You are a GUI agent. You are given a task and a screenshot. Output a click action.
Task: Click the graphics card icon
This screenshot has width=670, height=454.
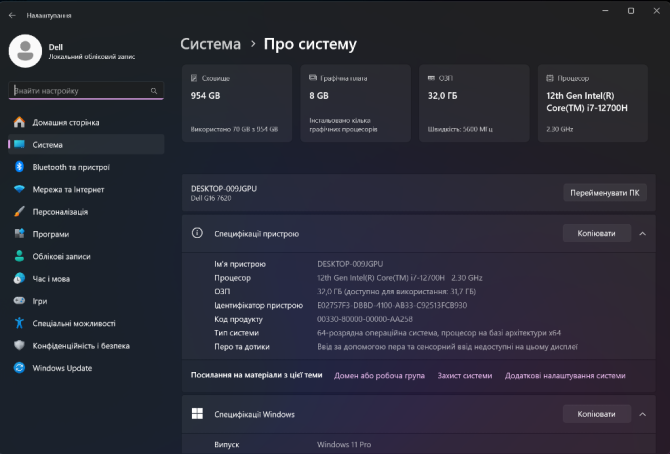[x=313, y=78]
